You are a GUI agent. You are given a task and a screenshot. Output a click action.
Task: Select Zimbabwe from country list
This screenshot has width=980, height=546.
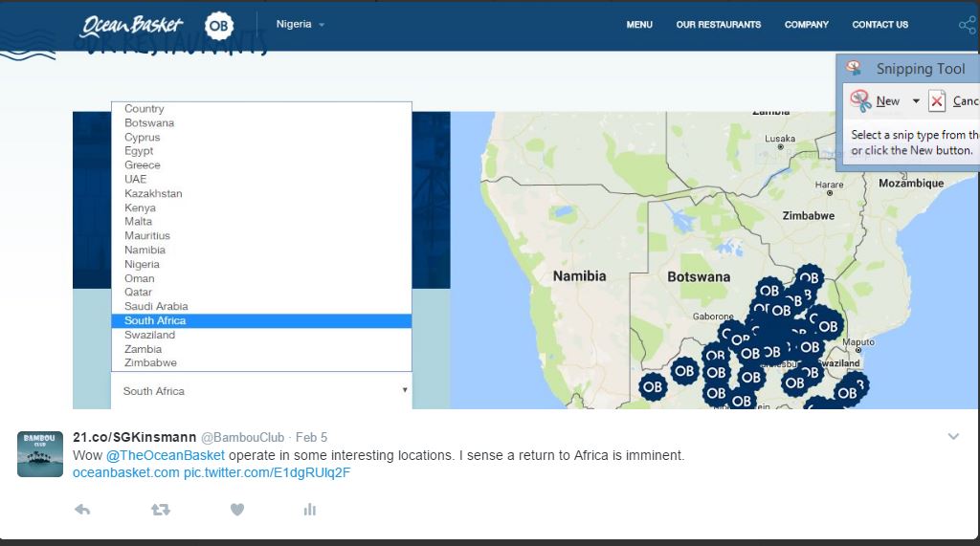[x=261, y=363]
